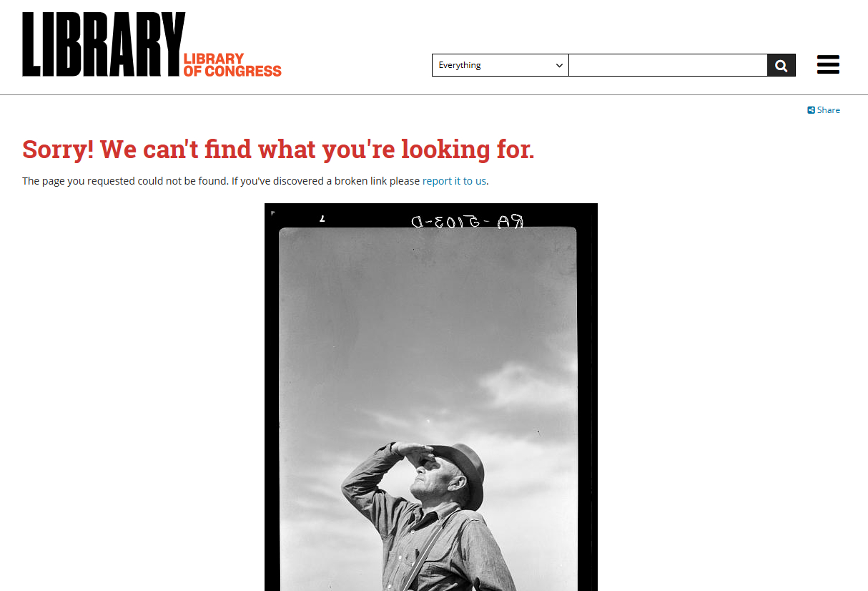Image resolution: width=868 pixels, height=591 pixels.
Task: Click the black left border of the film negative
Action: point(271,401)
